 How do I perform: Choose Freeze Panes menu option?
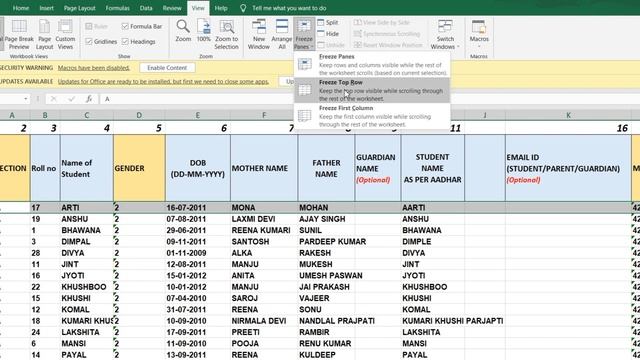[372, 64]
